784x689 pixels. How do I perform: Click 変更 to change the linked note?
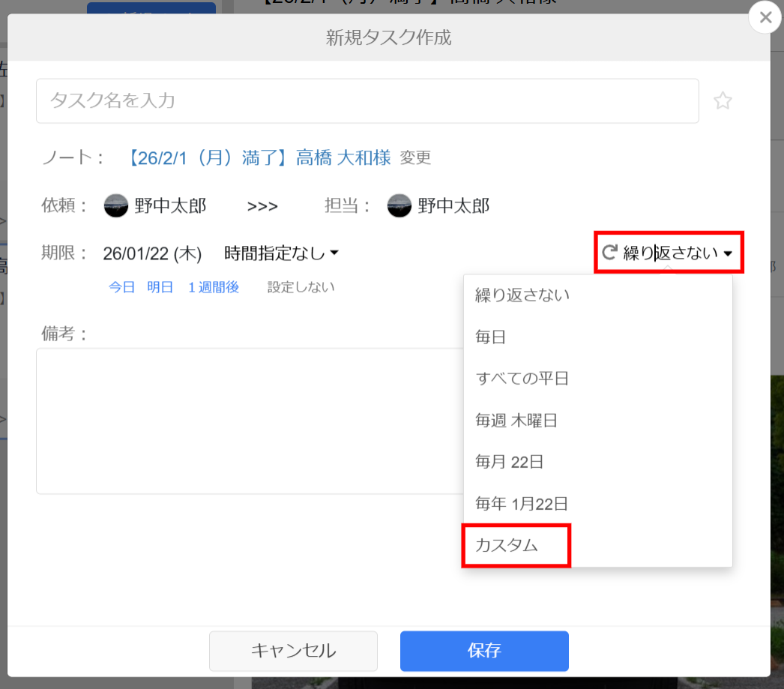[x=416, y=159]
